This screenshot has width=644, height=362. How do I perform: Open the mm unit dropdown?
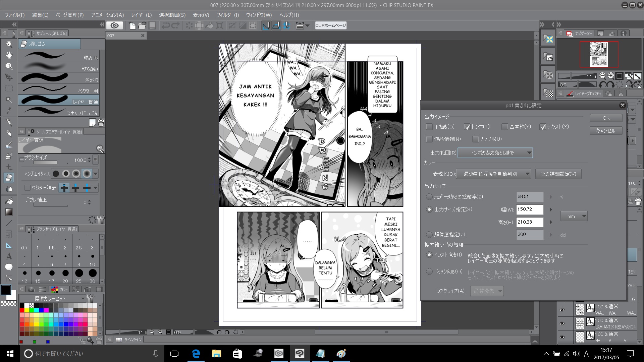tap(574, 217)
